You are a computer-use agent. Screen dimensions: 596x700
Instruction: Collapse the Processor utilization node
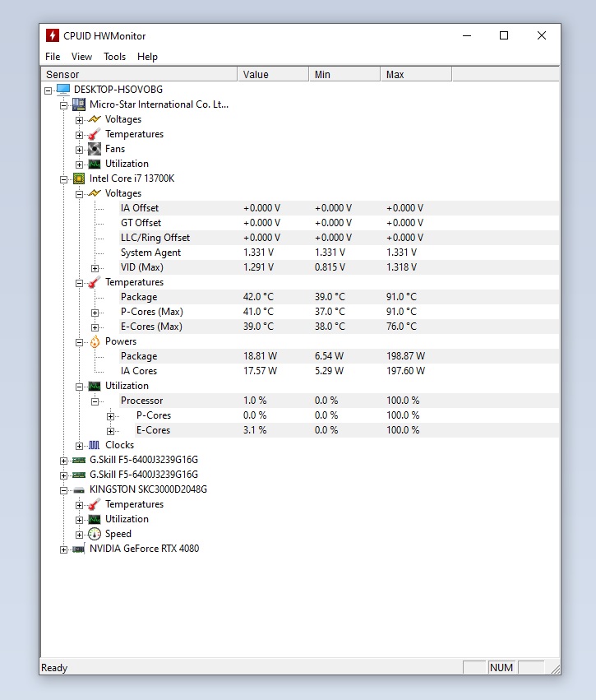point(95,401)
